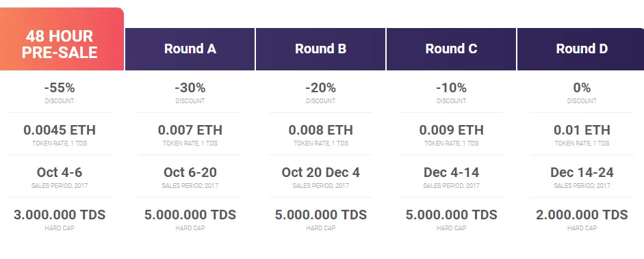The image size is (644, 259).
Task: Choose the Round D header
Action: pos(581,49)
